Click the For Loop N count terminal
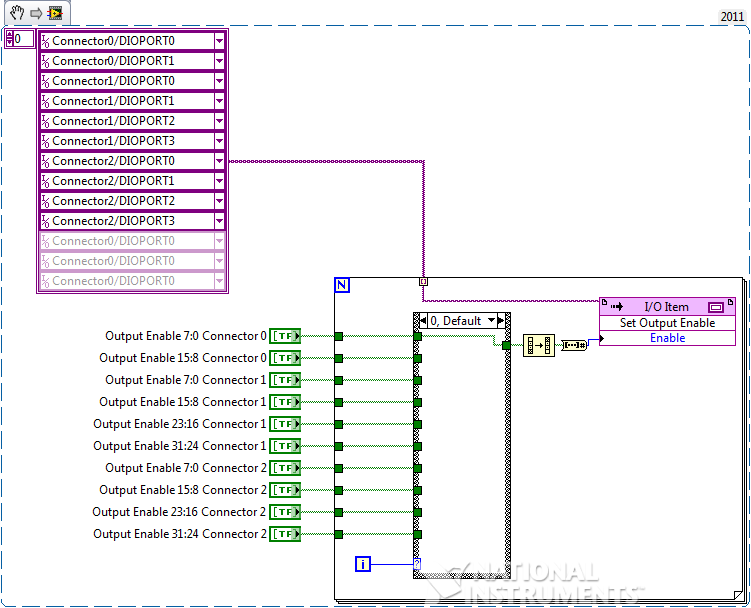 [342, 285]
